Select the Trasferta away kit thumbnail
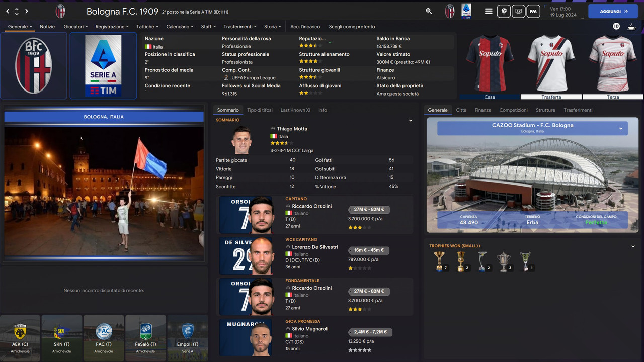The image size is (644, 362). click(x=551, y=66)
